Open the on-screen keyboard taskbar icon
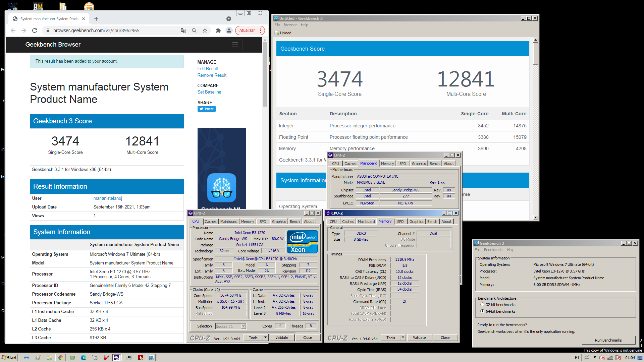The image size is (644, 362). [26, 358]
